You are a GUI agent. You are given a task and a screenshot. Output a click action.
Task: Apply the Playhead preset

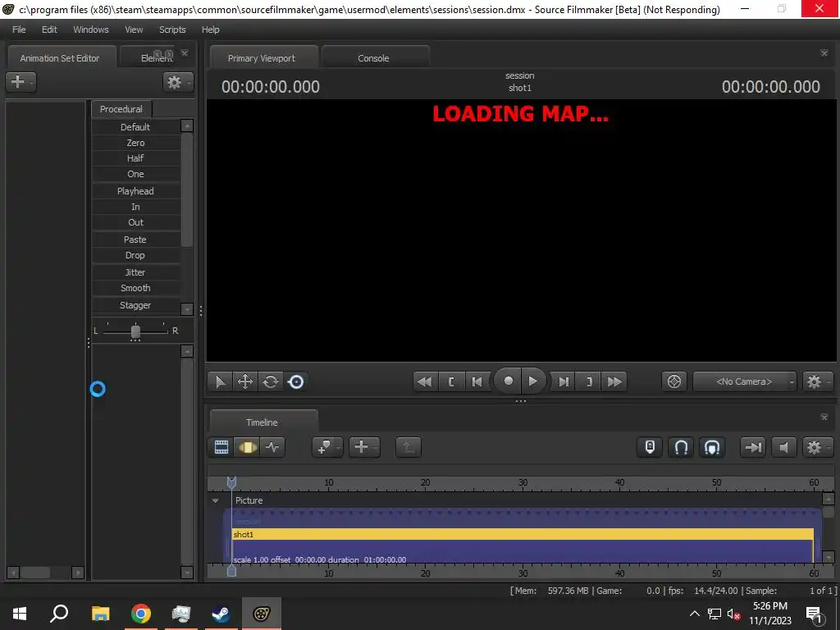pyautogui.click(x=135, y=191)
